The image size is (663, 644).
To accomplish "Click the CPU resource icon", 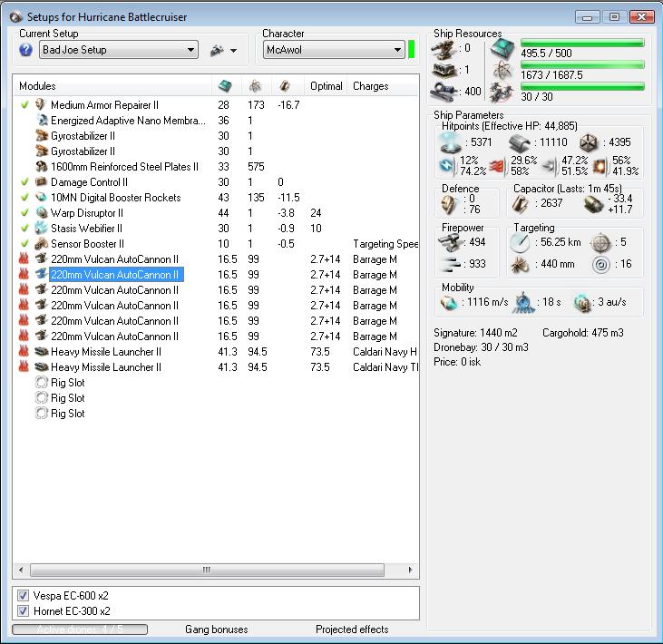I will (x=502, y=49).
